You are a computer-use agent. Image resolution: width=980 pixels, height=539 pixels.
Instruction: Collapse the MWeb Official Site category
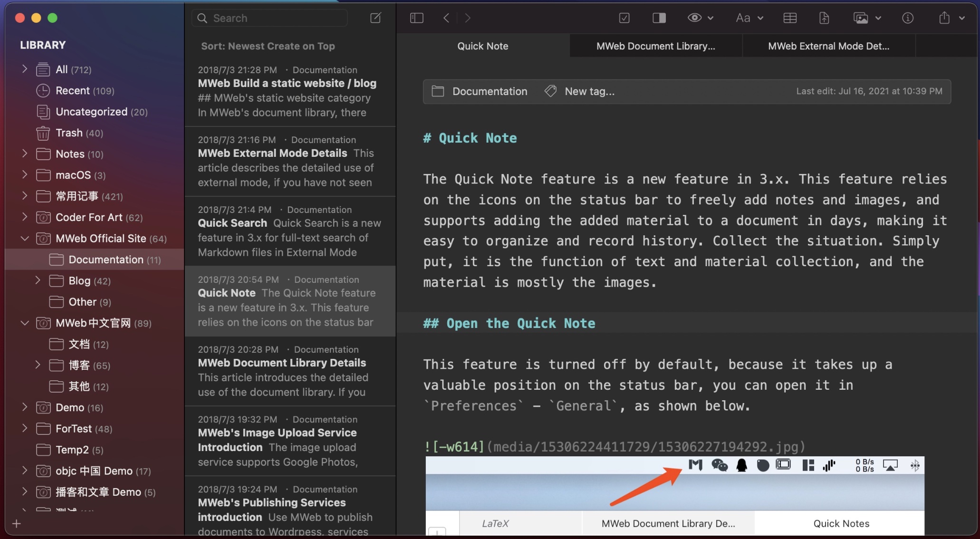pyautogui.click(x=25, y=239)
